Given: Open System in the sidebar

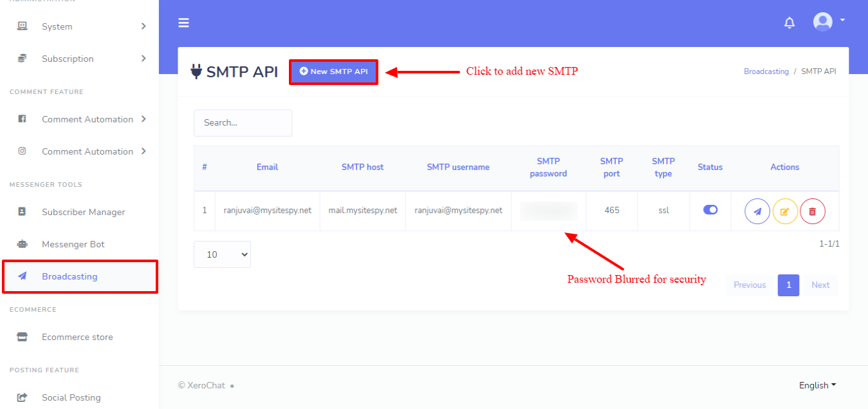Looking at the screenshot, I should tap(57, 26).
